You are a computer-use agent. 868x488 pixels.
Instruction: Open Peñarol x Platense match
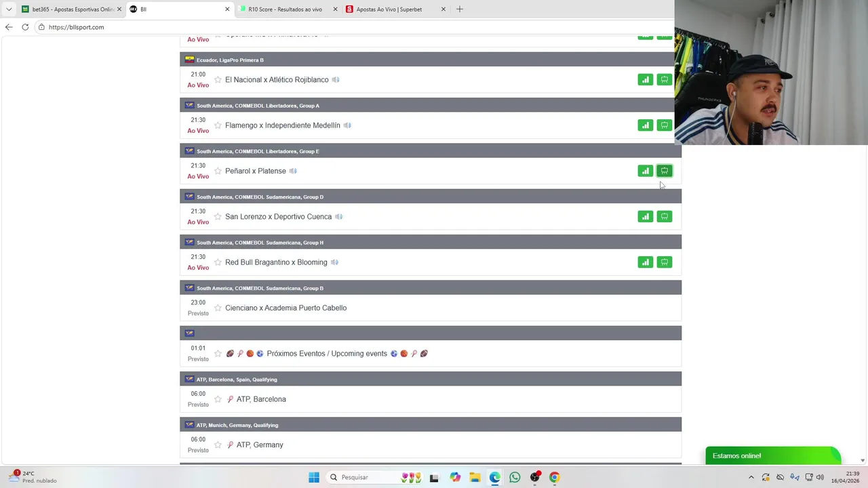tap(256, 171)
